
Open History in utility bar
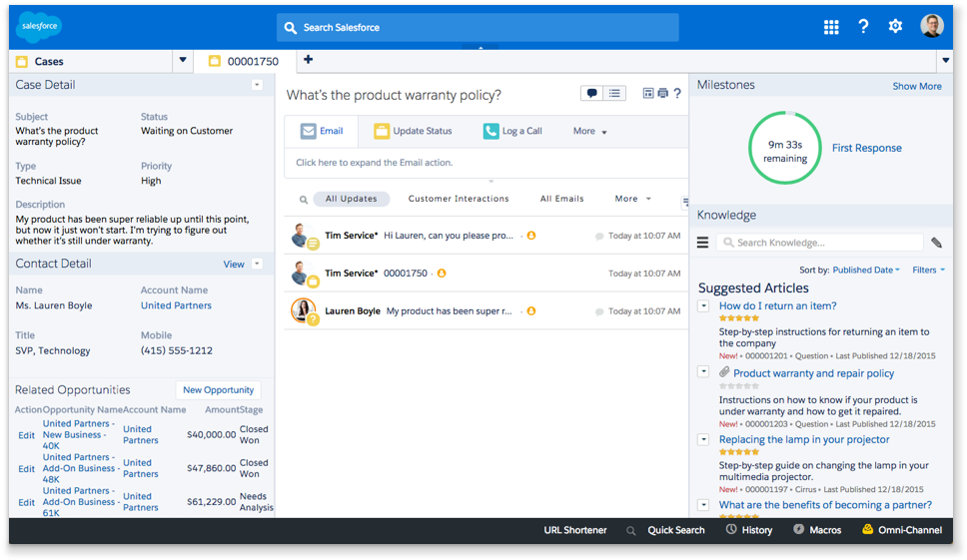click(x=749, y=530)
